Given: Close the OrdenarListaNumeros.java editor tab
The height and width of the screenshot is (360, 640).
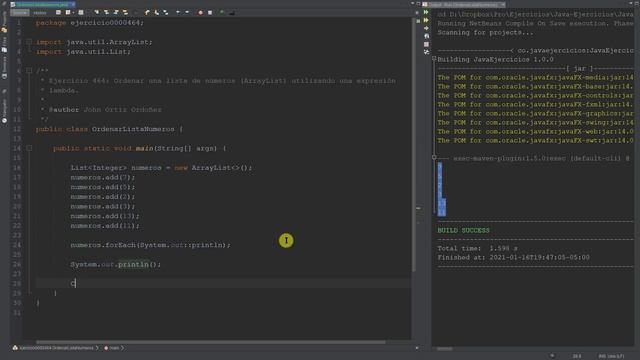Looking at the screenshot, I should click(x=73, y=4).
